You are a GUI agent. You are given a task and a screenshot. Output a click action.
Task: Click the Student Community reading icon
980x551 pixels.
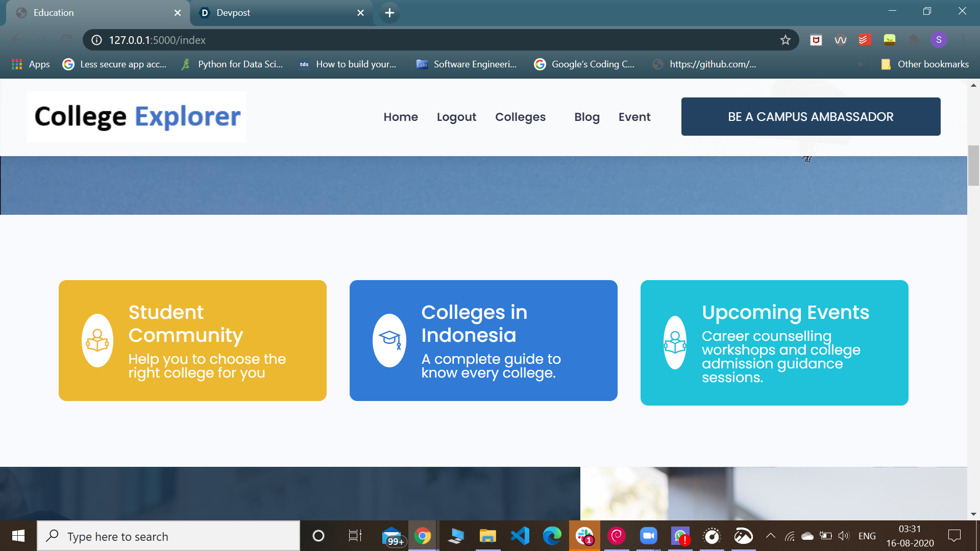coord(97,340)
